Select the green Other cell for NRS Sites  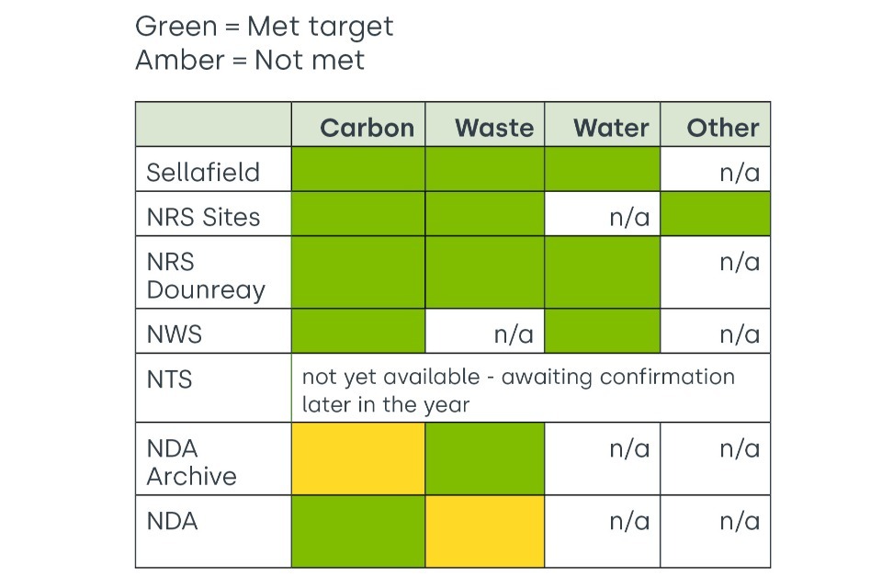coord(715,215)
